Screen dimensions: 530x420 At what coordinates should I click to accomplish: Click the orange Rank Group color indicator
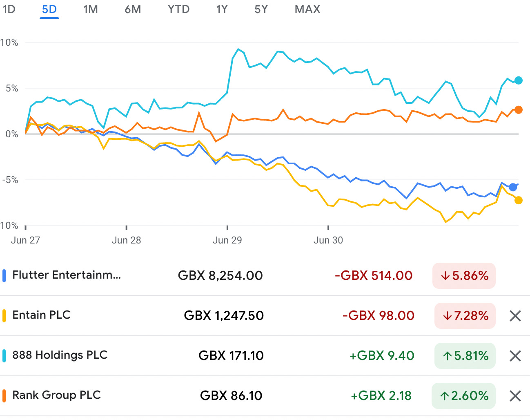[x=4, y=396]
